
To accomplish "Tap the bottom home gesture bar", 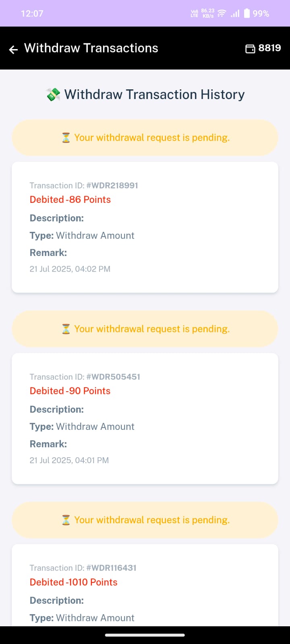I will (145, 635).
